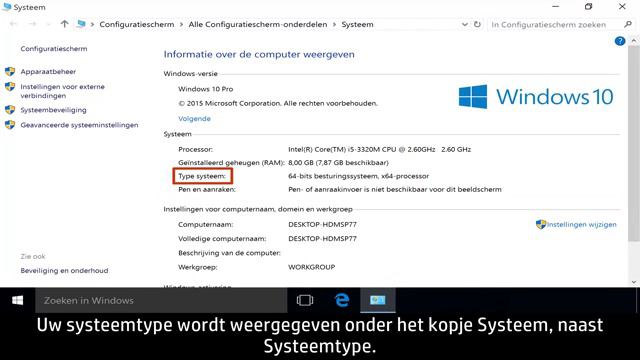Click the shield icon beside Apparaatbeheer
This screenshot has width=640, height=360.
point(10,72)
